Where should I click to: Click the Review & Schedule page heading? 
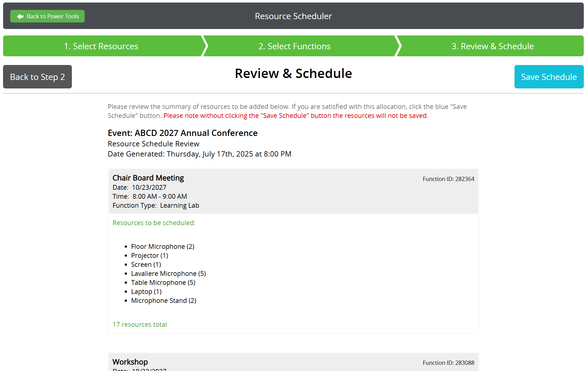coord(293,73)
